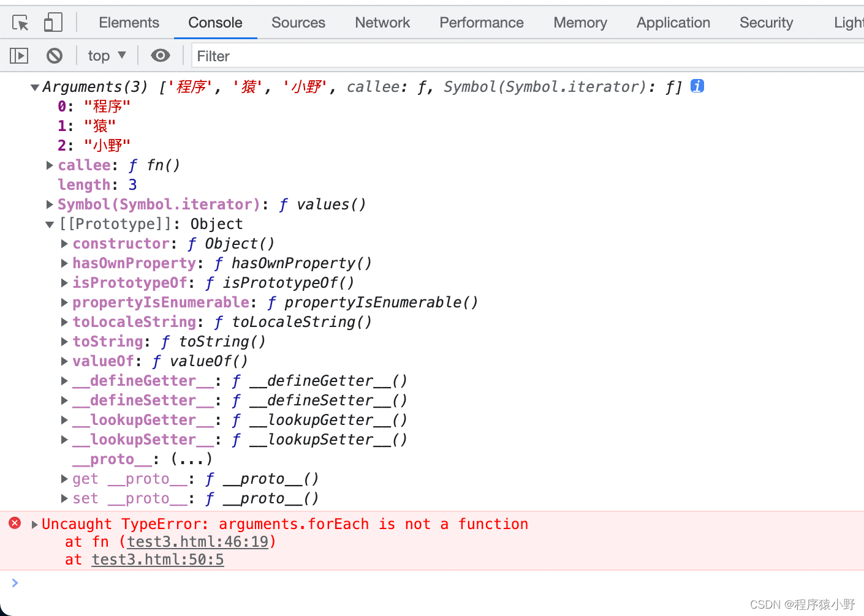This screenshot has height=616, width=864.
Task: Expand the Symbol(Symbol.iterator) property
Action: 50,205
